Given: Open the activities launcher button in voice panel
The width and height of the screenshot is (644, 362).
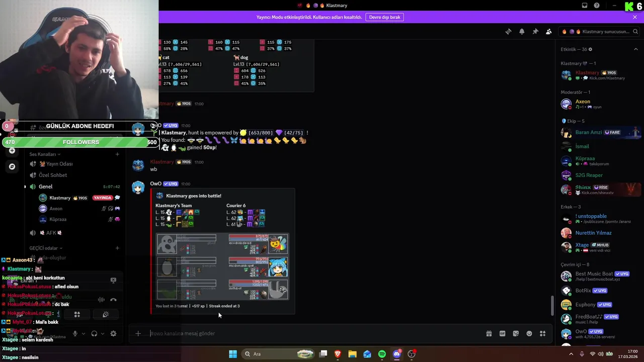Looking at the screenshot, I should (x=77, y=314).
